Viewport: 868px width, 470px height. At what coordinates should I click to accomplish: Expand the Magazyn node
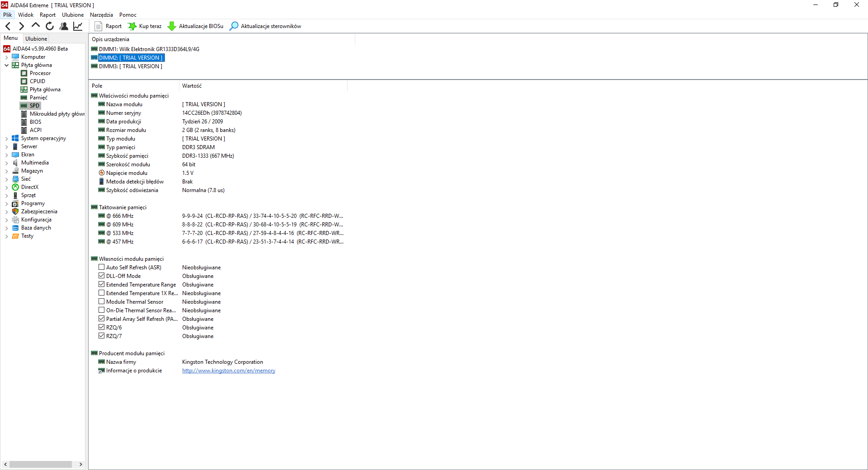[6, 171]
